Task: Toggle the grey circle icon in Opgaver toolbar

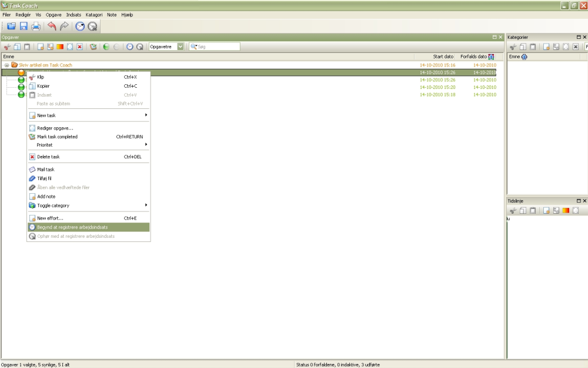Action: point(116,47)
